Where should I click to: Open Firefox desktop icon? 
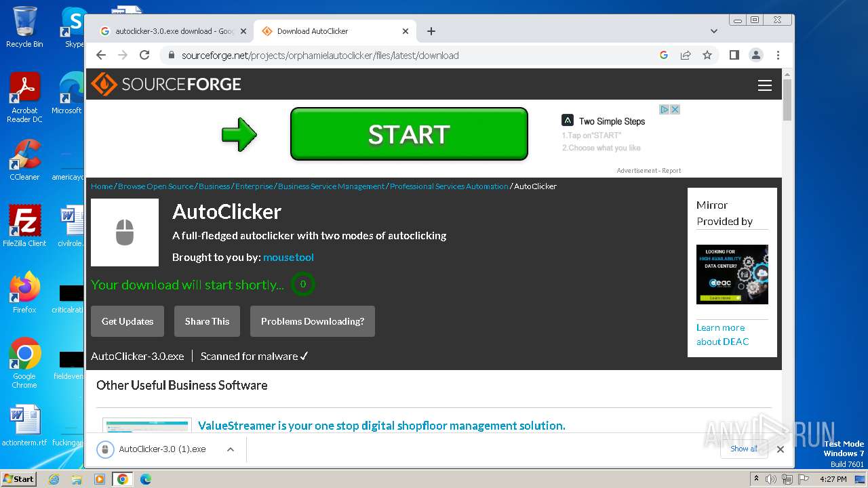24,292
